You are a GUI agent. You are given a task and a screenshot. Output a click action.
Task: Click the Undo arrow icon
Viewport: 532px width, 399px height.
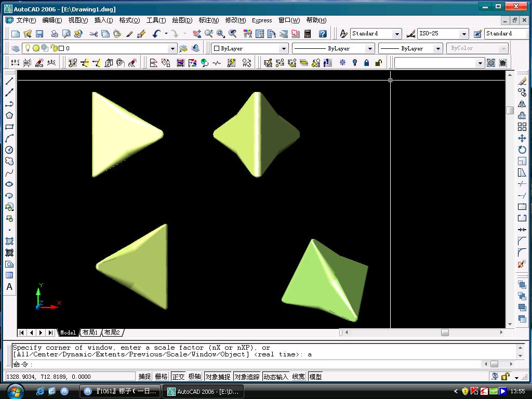156,34
